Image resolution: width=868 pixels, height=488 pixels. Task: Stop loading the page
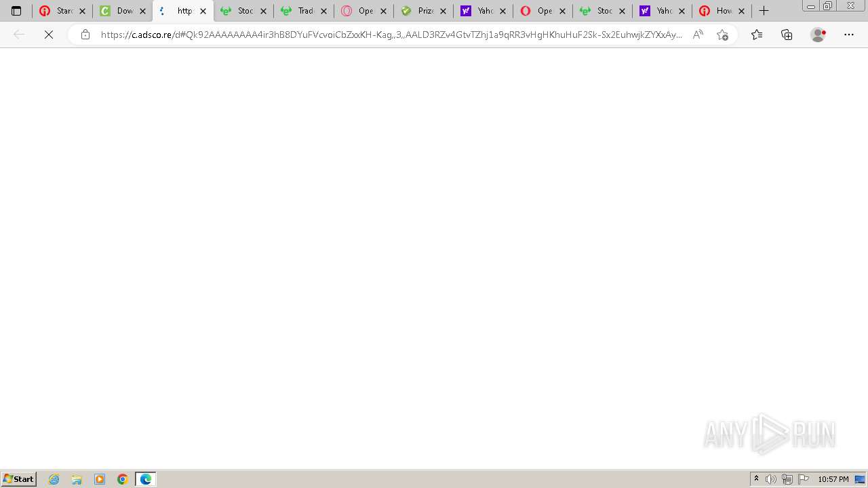[x=49, y=35]
